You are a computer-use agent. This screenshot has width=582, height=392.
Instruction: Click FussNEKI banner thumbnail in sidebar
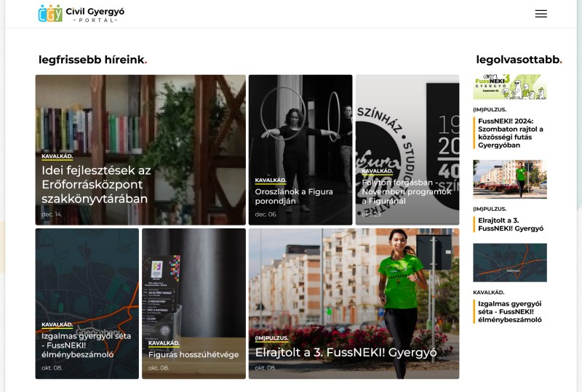[509, 87]
